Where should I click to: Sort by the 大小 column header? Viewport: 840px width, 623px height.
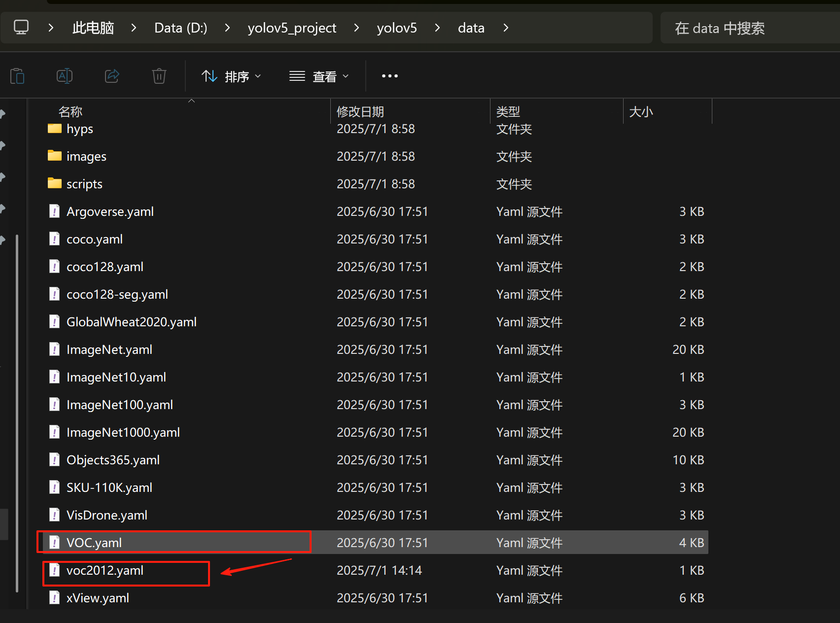667,111
